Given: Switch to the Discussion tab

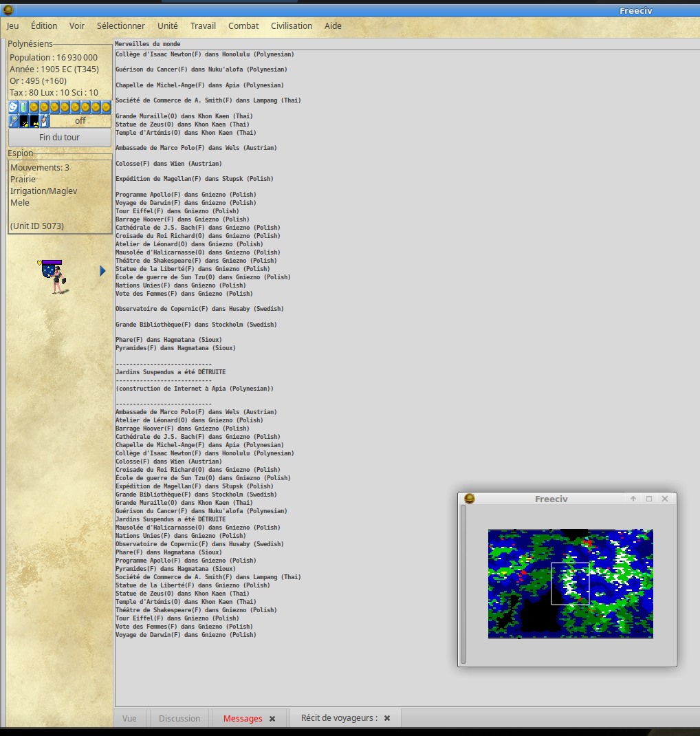Looking at the screenshot, I should pos(179,718).
